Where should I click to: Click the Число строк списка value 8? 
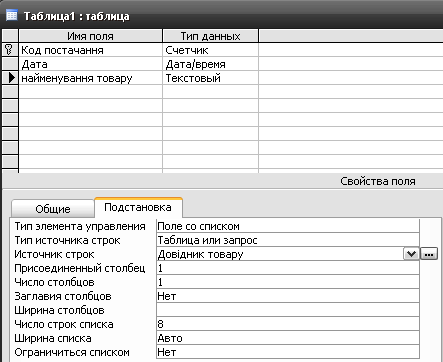[288, 324]
